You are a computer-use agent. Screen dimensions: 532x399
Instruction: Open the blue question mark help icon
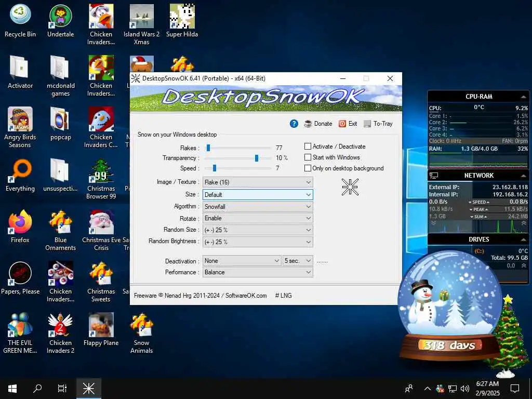tap(294, 124)
